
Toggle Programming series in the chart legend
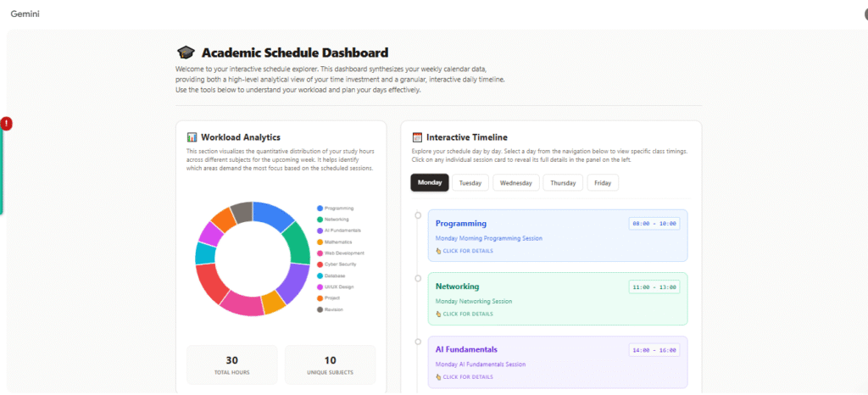pyautogui.click(x=338, y=208)
